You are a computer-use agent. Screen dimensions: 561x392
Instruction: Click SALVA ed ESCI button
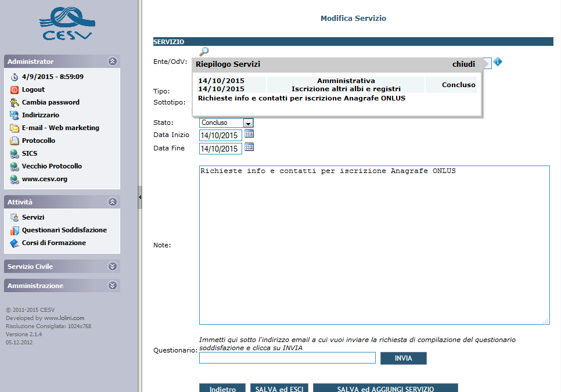pyautogui.click(x=279, y=388)
